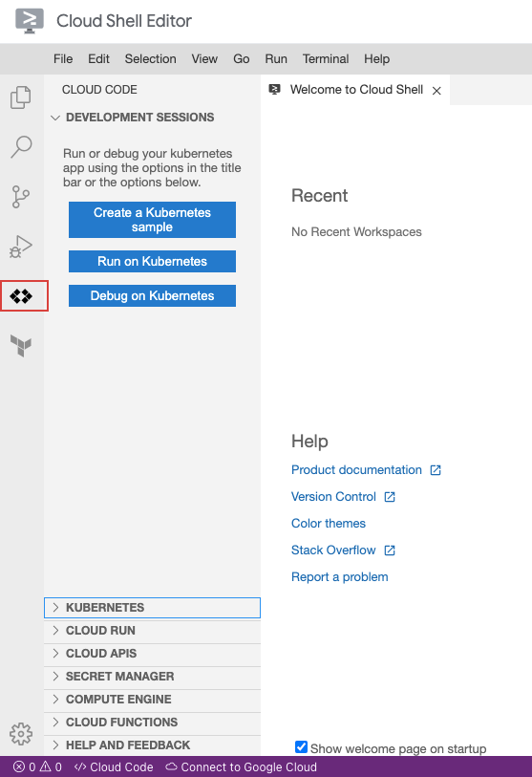The width and height of the screenshot is (532, 777).
Task: Open Version Control help link
Action: coord(333,497)
